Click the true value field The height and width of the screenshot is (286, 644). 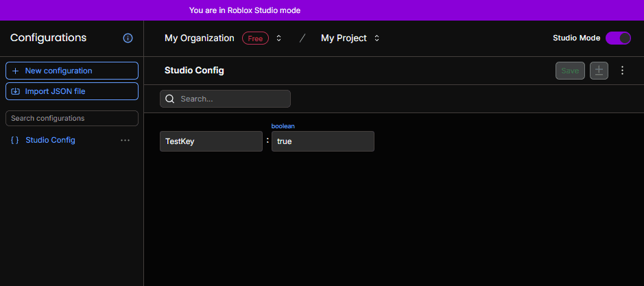(323, 141)
